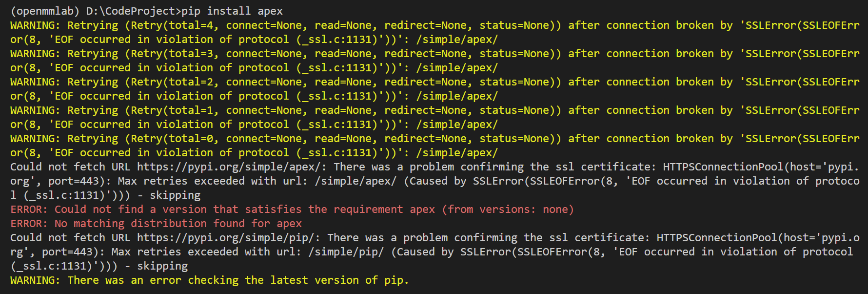868x294 pixels.
Task: Click the warning line with Retry(total=1
Action: click(x=434, y=117)
